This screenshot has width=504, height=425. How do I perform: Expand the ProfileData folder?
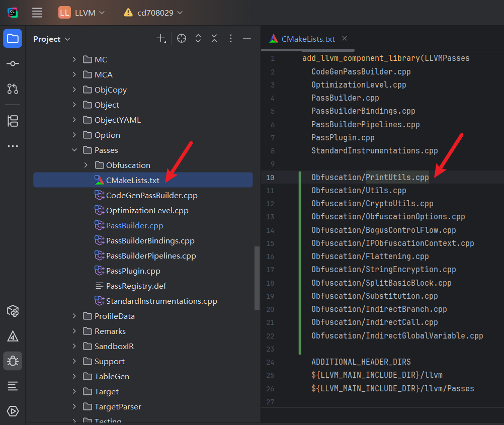click(x=74, y=316)
